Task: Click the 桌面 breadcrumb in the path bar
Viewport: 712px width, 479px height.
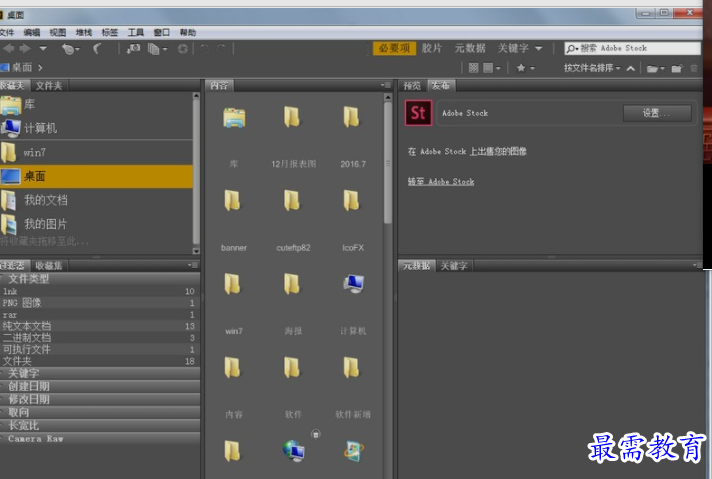Action: pos(22,68)
